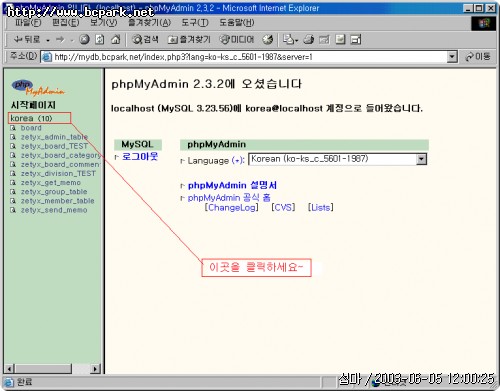Screen dimensions: 500x391
Task: Open the 도움말(H) menu
Action: [237, 23]
